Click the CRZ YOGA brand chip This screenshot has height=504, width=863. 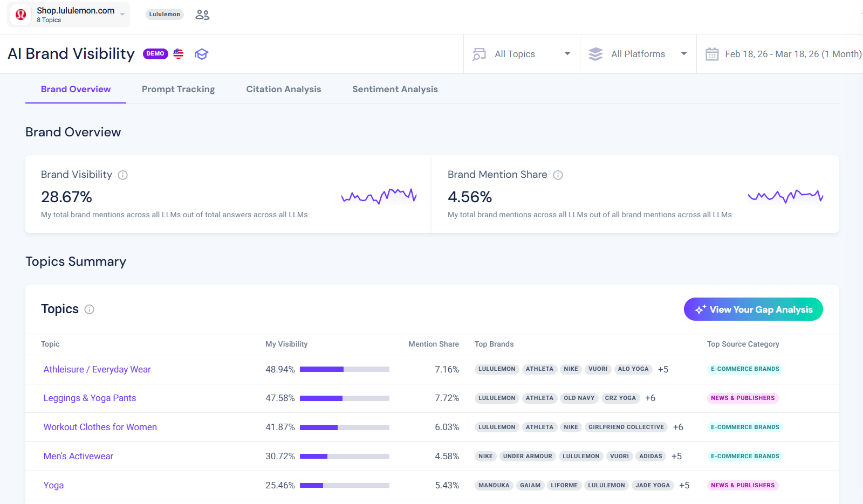click(620, 398)
